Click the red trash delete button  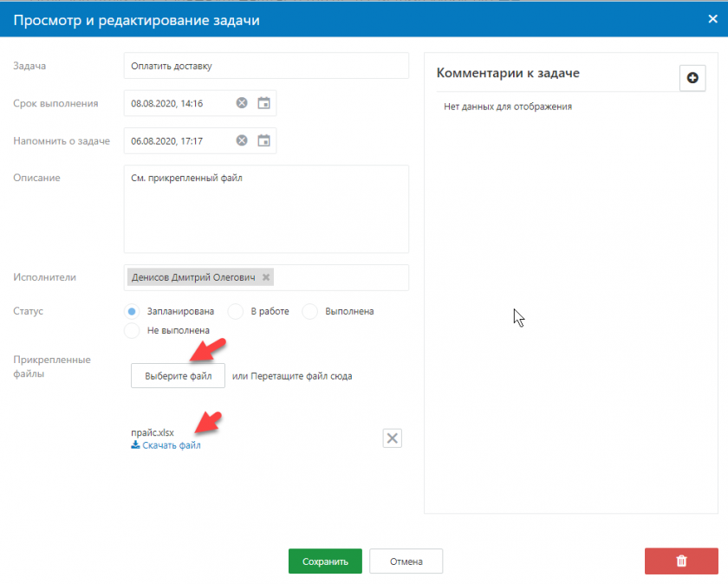(x=681, y=561)
